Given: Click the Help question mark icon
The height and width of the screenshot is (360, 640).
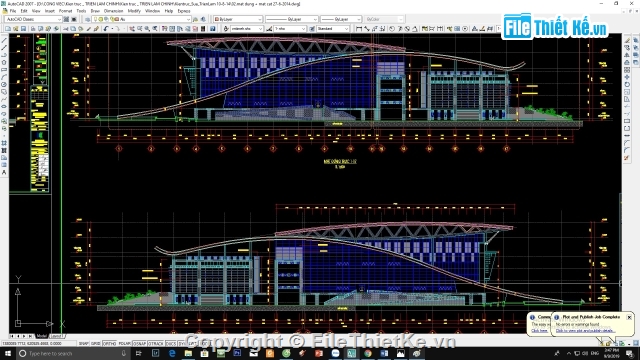Looking at the screenshot, I should 213,29.
